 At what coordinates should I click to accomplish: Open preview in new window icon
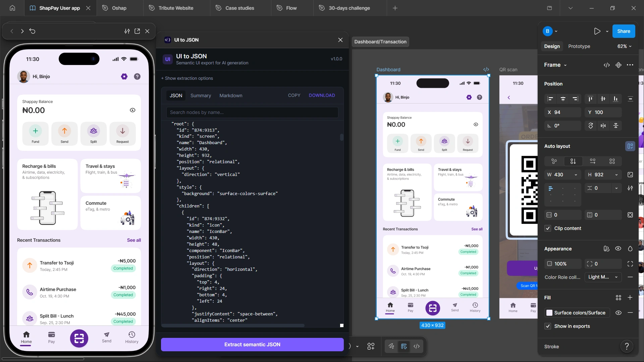click(x=137, y=31)
